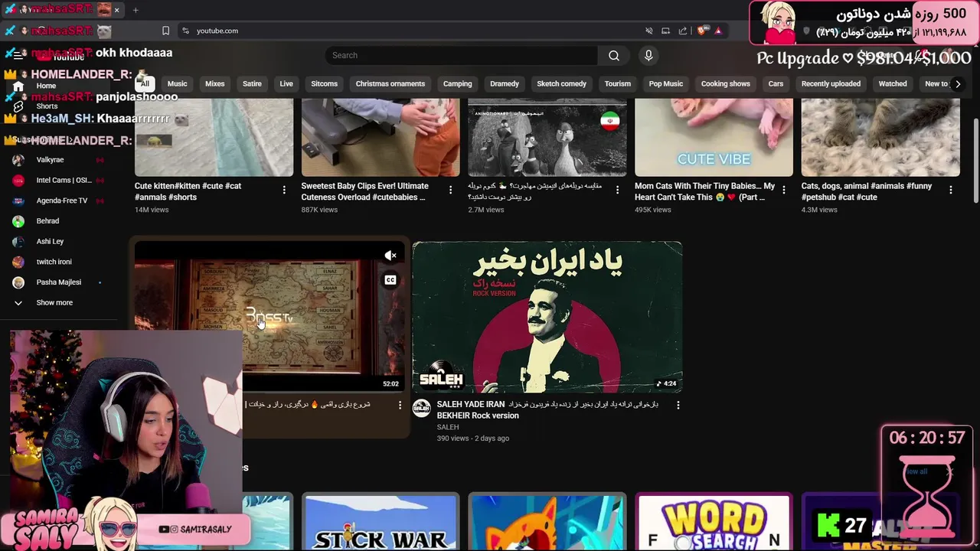Open the Stick War game thumbnail
Image resolution: width=980 pixels, height=551 pixels.
tap(381, 523)
